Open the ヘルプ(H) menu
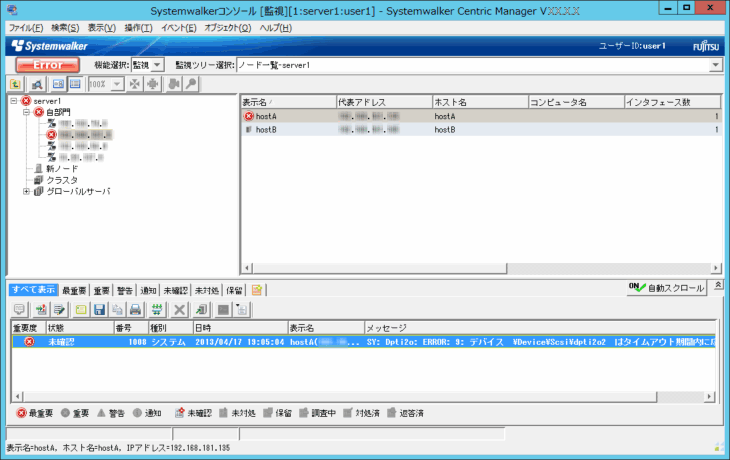Viewport: 730px width, 460px height. [x=276, y=28]
